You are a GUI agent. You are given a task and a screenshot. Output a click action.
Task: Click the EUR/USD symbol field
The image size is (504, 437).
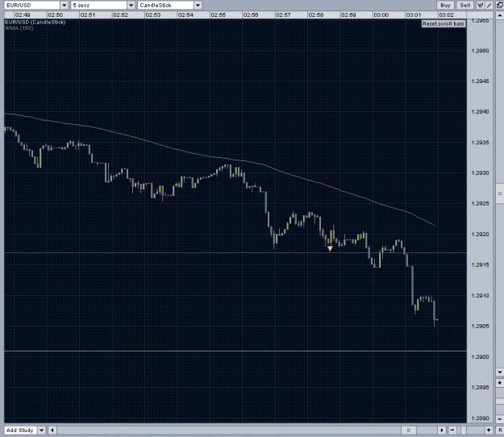tap(32, 5)
